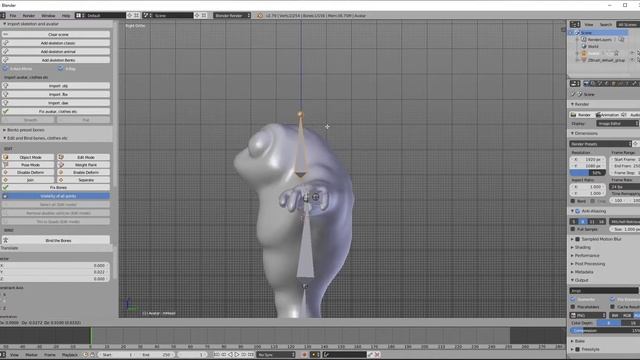Screen dimensions: 640x360
Task: Click the Scene item in outliner
Action: tap(586, 33)
